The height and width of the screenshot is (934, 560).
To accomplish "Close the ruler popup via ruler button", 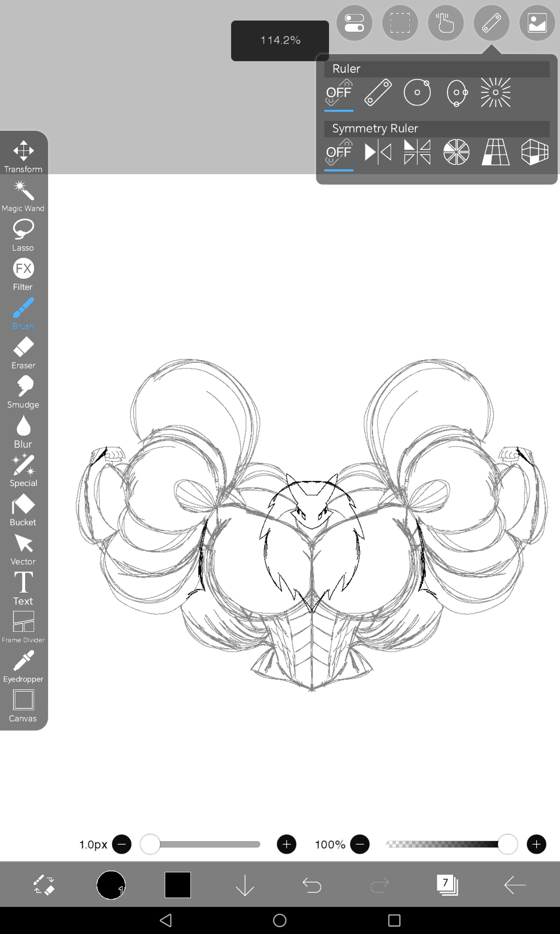I will coord(491,23).
